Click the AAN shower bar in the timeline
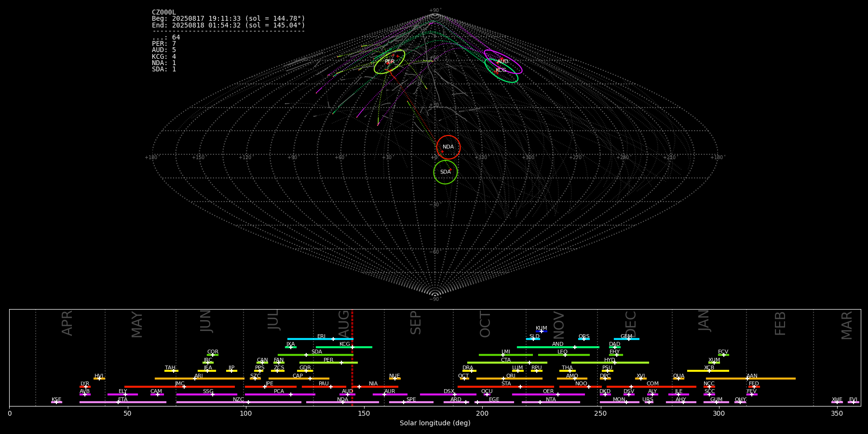This screenshot has width=868, height=434. point(751,379)
